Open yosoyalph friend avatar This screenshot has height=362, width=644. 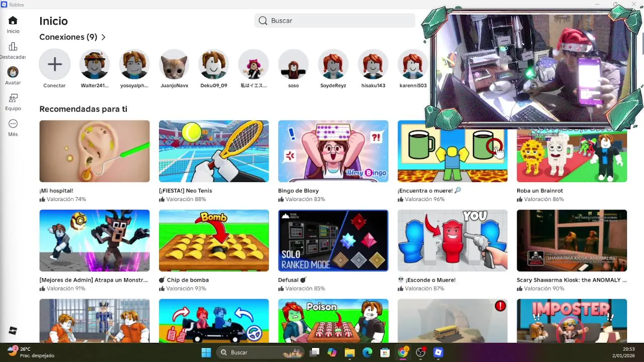click(134, 64)
